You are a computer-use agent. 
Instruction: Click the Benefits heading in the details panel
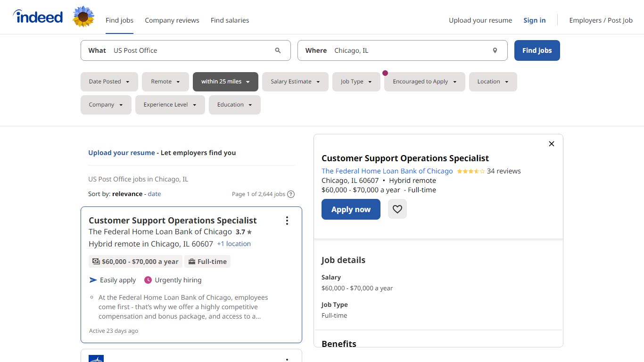[339, 344]
